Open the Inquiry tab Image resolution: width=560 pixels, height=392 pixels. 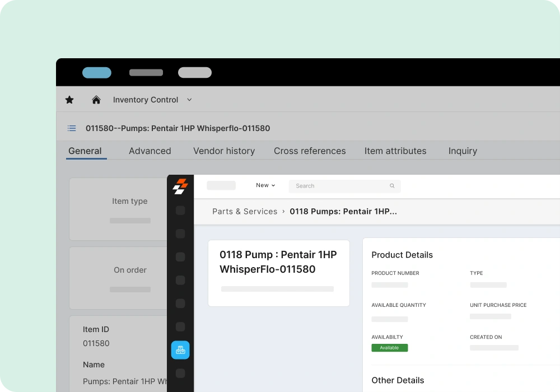tap(463, 151)
